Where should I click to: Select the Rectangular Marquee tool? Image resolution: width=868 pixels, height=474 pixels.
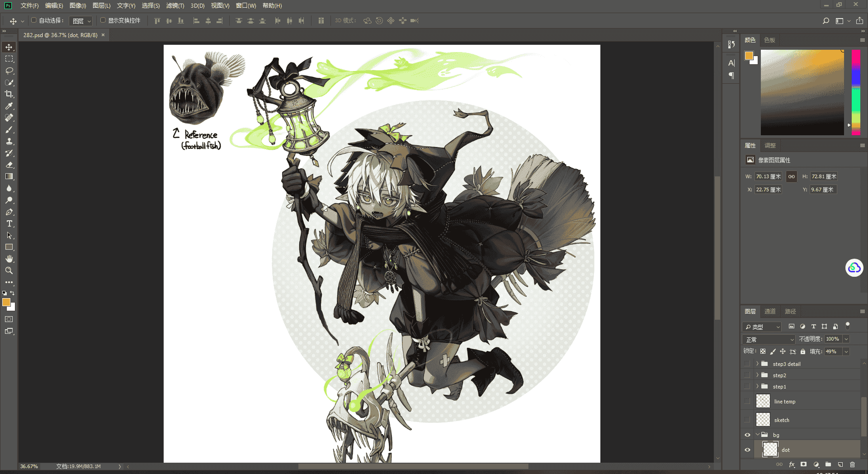click(x=9, y=59)
